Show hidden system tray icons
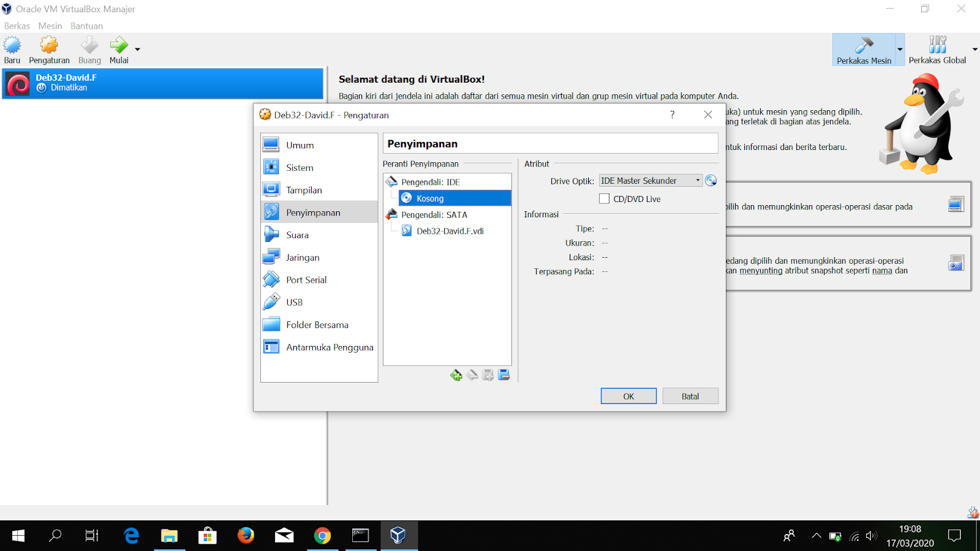Viewport: 980px width, 551px height. click(816, 536)
